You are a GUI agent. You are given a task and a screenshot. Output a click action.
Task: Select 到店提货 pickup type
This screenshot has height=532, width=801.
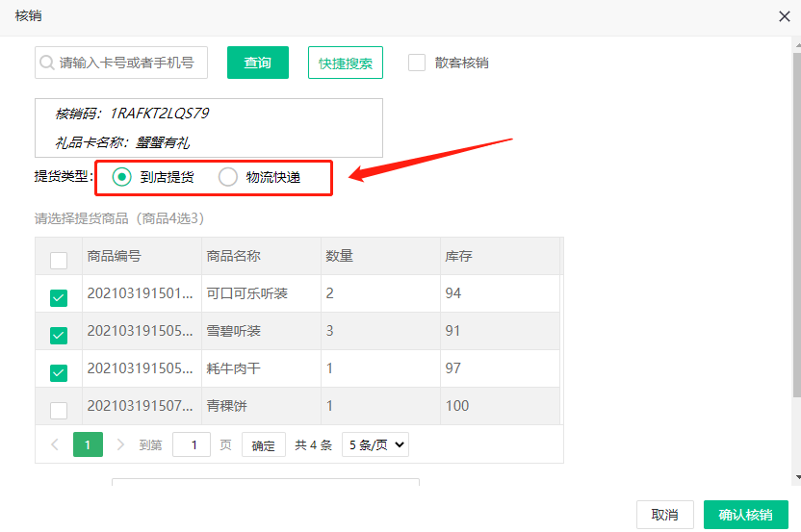click(x=121, y=177)
